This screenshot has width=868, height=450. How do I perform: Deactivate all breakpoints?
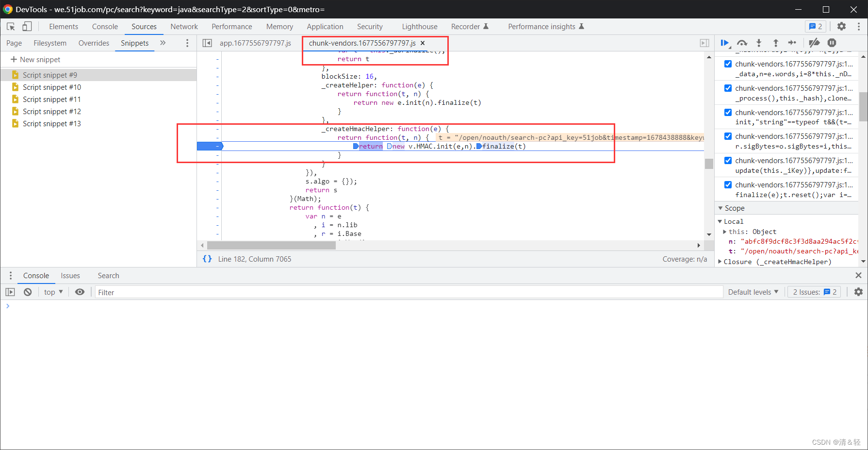[x=814, y=43]
